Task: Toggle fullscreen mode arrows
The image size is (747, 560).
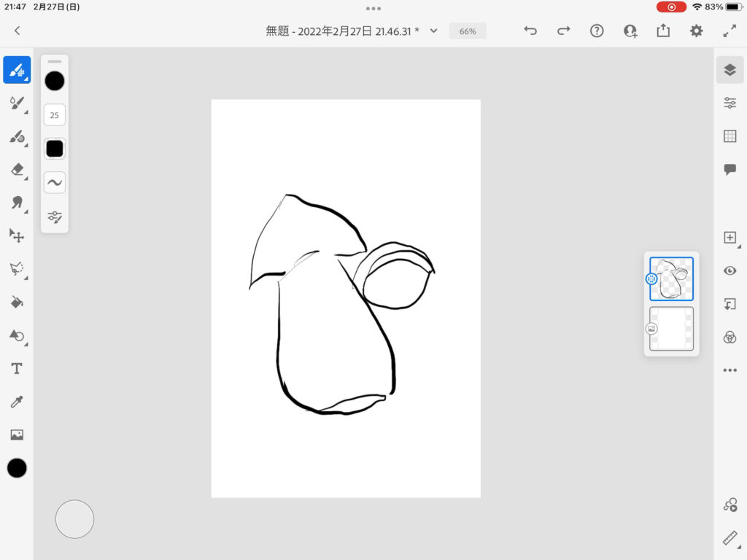Action: [x=729, y=31]
